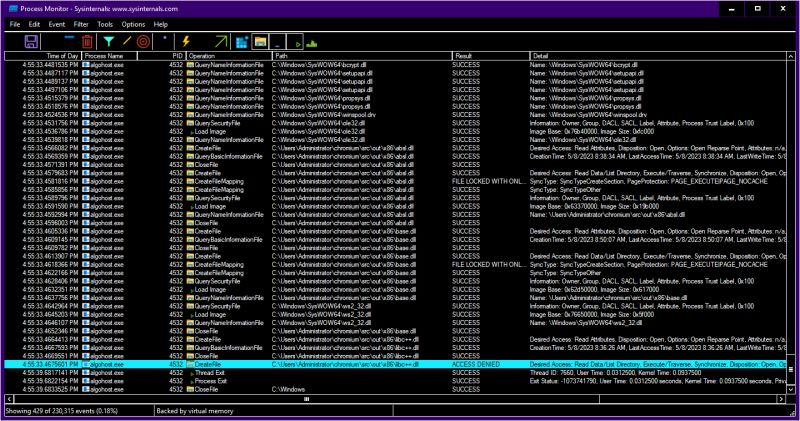Open the Highlight pen icon
This screenshot has height=421, width=800.
pos(127,41)
